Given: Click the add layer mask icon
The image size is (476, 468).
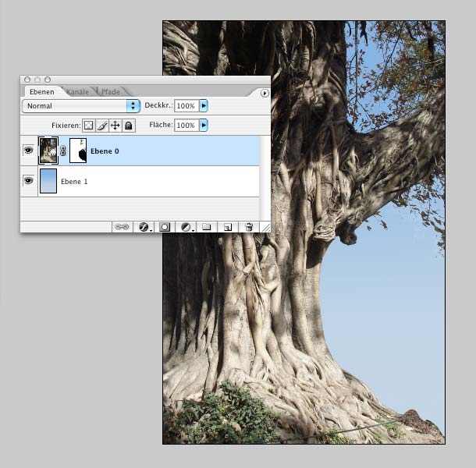Looking at the screenshot, I should pos(165,227).
